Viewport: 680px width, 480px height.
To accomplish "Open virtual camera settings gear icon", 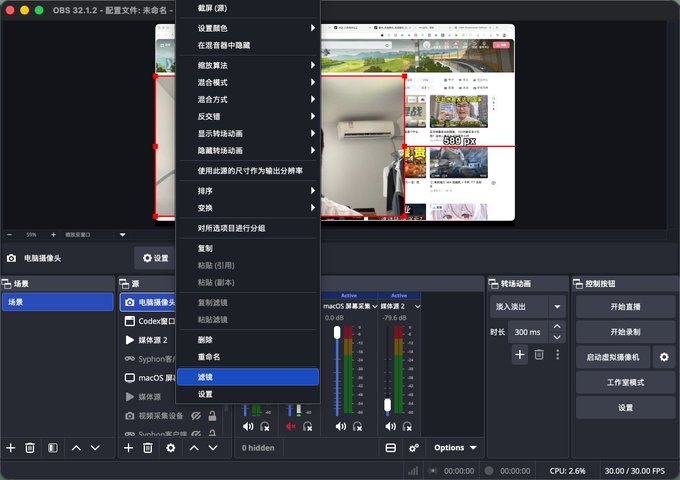I will click(664, 357).
